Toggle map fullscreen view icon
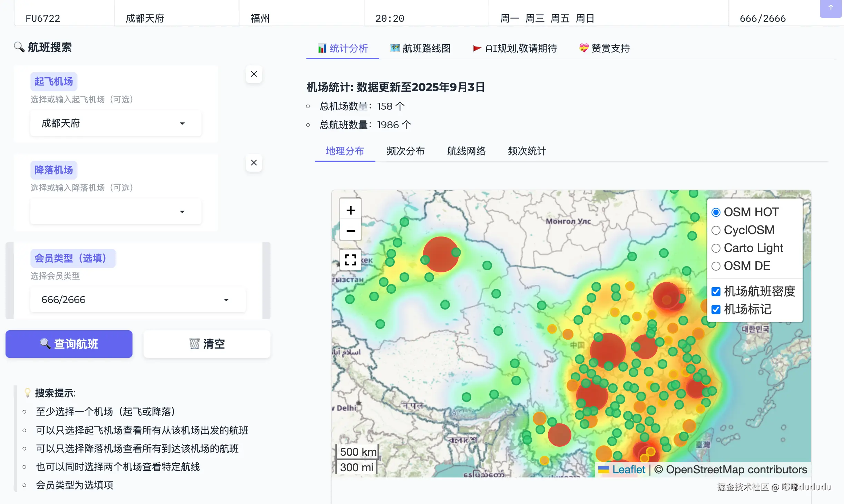This screenshot has width=844, height=504. click(351, 260)
